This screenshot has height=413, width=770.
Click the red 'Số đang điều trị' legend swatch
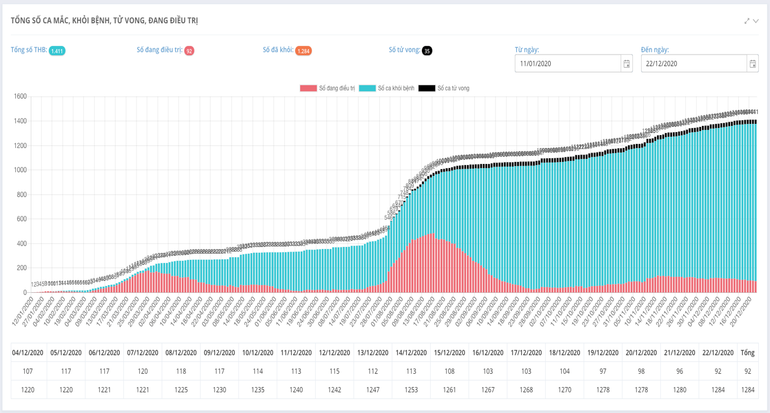[308, 88]
